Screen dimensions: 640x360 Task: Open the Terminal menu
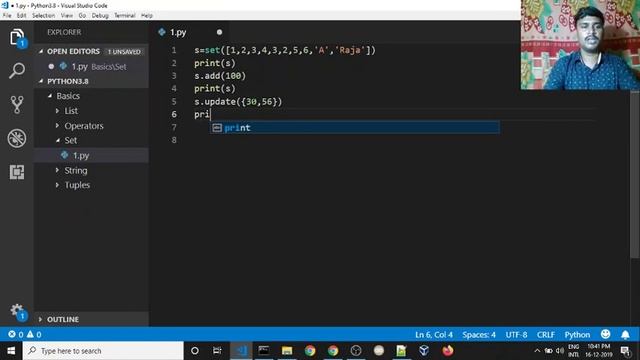pos(124,16)
